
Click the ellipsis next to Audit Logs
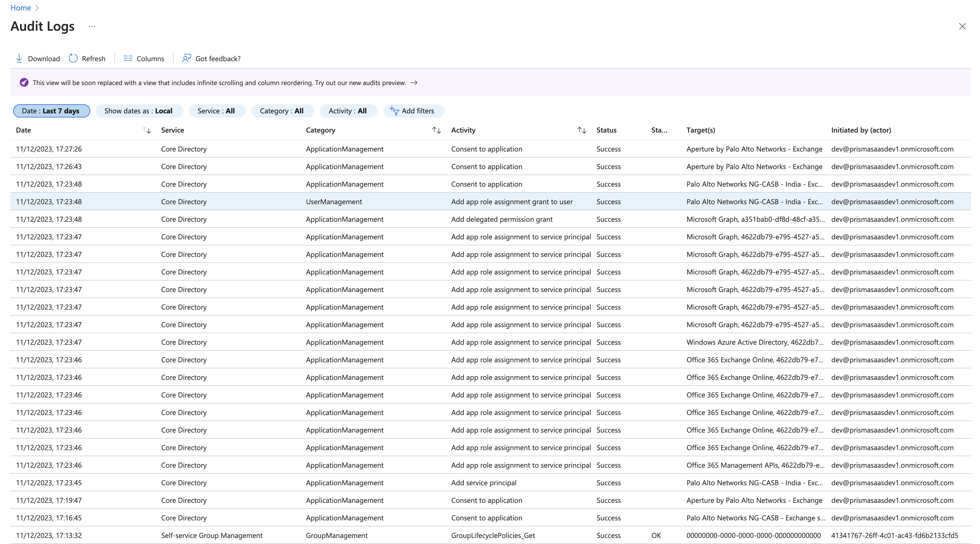[x=92, y=26]
